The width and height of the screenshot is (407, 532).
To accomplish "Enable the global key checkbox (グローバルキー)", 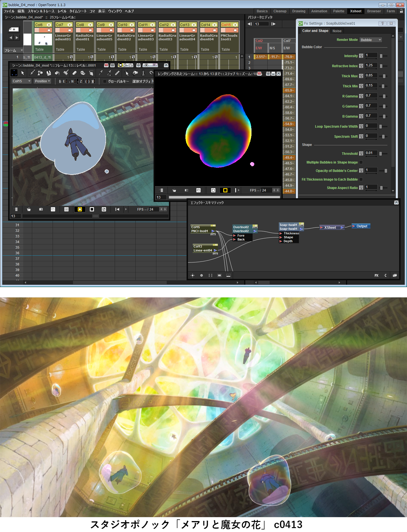I will pos(105,81).
